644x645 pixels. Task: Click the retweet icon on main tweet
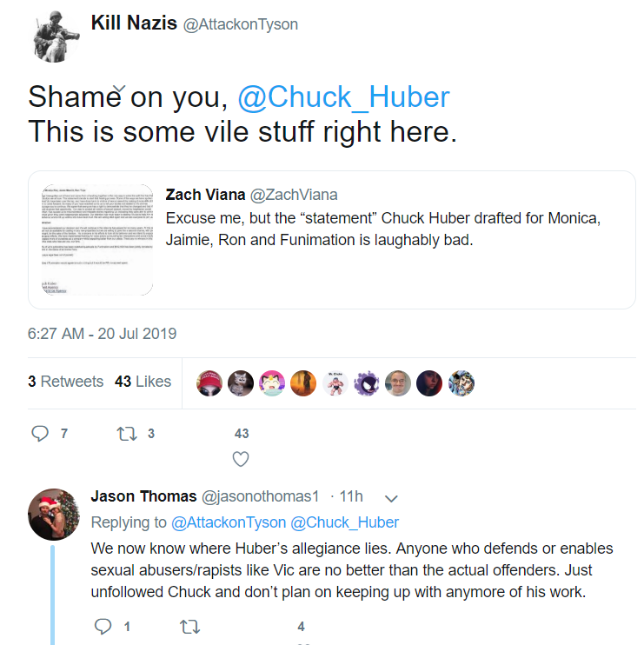pos(127,434)
